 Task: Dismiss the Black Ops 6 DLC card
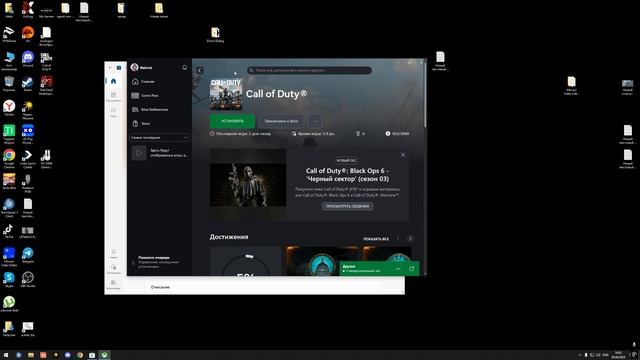tap(403, 155)
